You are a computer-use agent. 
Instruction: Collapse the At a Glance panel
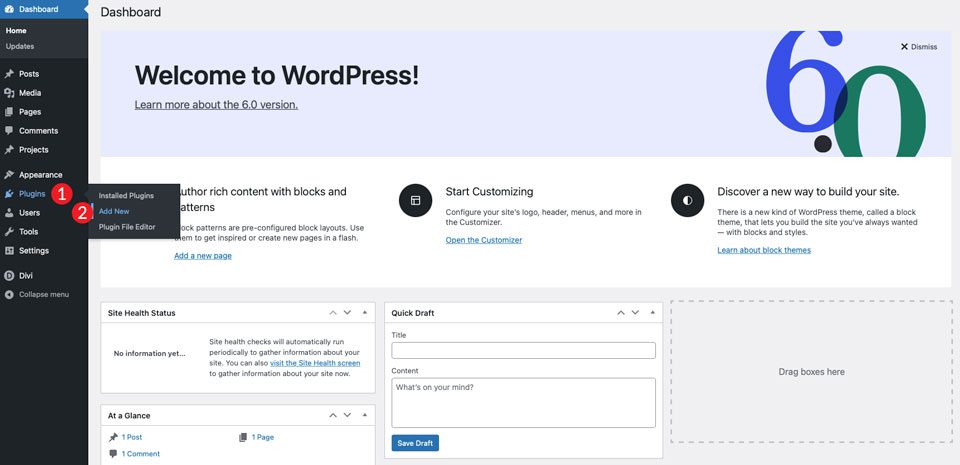[365, 415]
